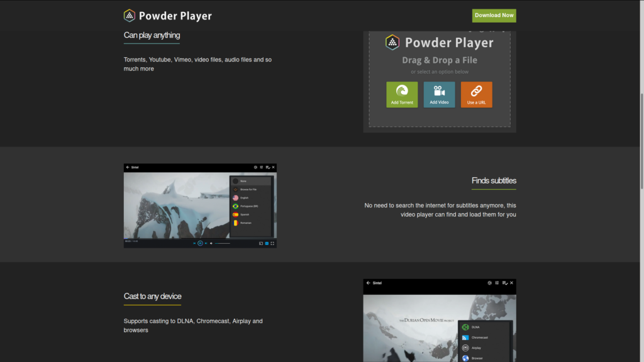This screenshot has height=362, width=644.
Task: Click the Finds subtitles heading link
Action: point(494,181)
